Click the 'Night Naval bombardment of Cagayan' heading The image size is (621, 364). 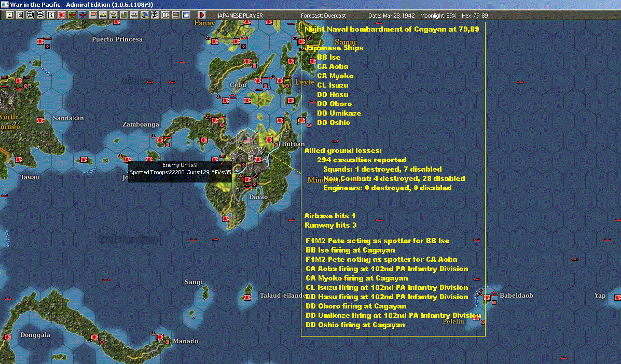392,29
